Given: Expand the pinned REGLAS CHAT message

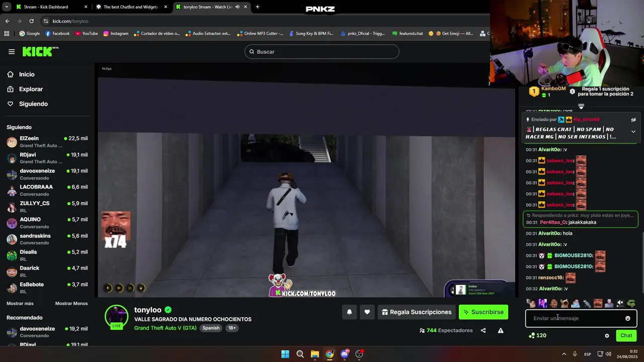Looking at the screenshot, I should 633,132.
